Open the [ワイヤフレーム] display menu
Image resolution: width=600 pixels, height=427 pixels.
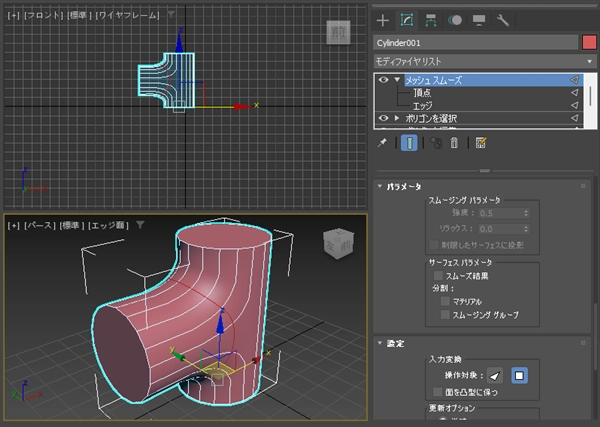pyautogui.click(x=127, y=15)
